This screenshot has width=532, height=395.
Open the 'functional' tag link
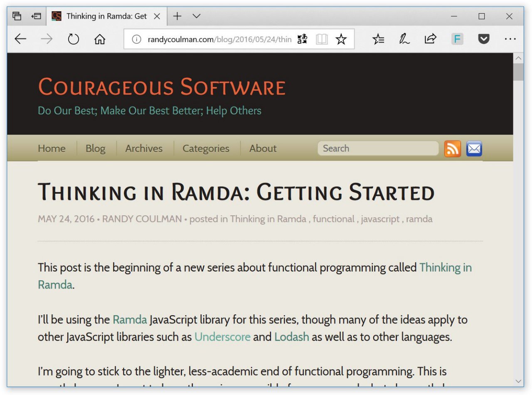(x=334, y=219)
